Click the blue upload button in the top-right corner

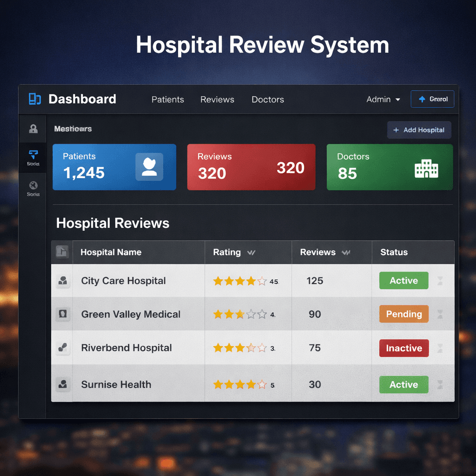point(432,99)
